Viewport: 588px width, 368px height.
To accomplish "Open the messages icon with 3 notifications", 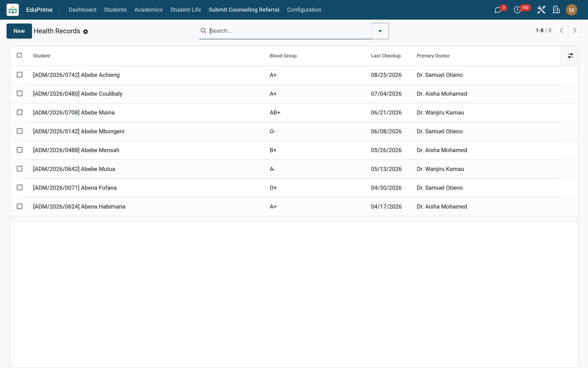I will [498, 10].
